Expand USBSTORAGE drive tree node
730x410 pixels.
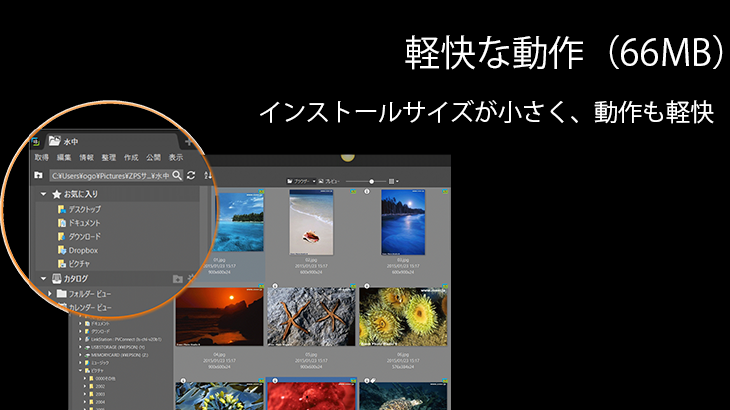pyautogui.click(x=81, y=347)
